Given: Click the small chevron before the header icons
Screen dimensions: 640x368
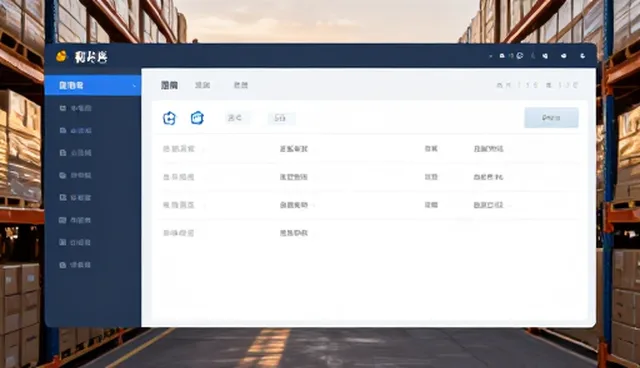Looking at the screenshot, I should point(491,56).
